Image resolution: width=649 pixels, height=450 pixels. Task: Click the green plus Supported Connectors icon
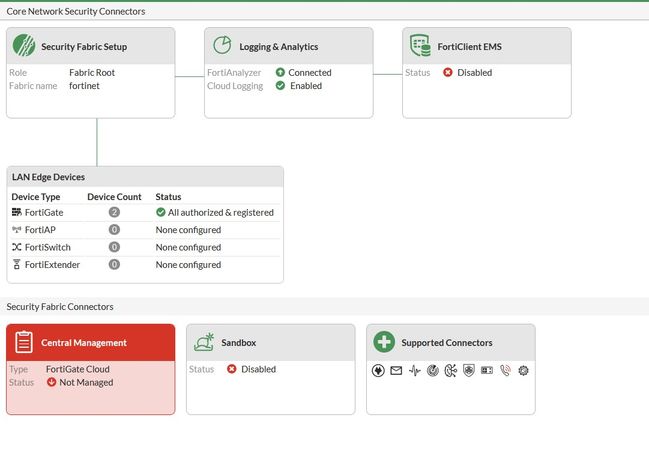click(384, 342)
